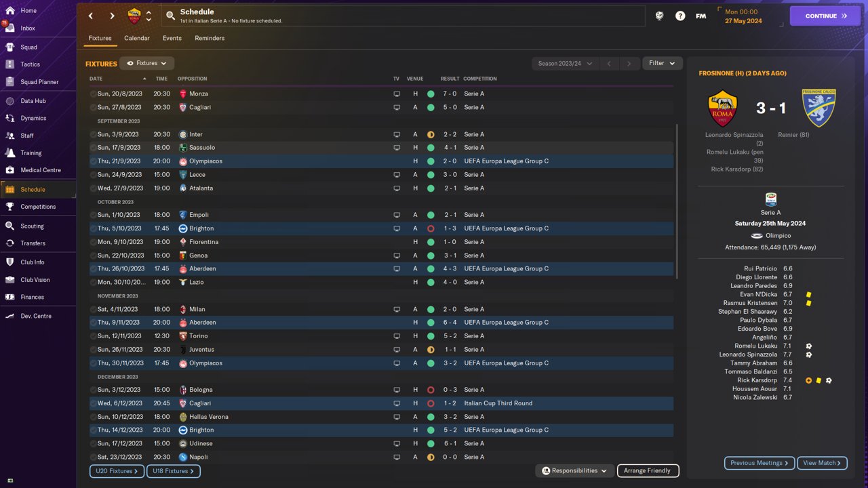Click the Inter team badge in the fixtures list

pyautogui.click(x=182, y=134)
